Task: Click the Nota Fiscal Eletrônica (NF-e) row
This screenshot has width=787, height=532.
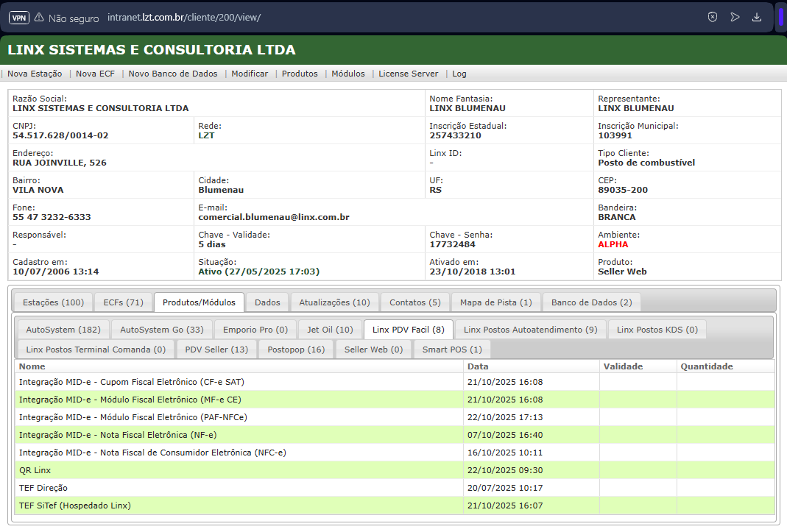Action: coord(395,435)
